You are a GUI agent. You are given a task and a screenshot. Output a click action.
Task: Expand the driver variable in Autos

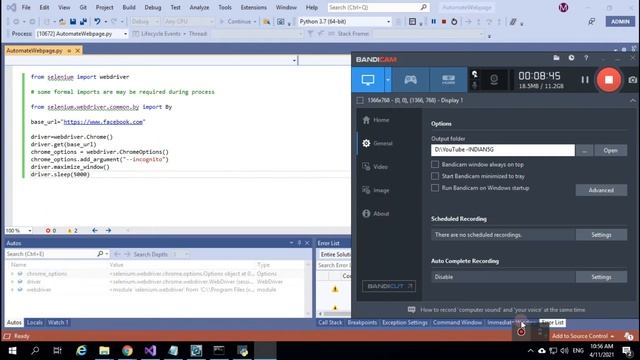12,282
